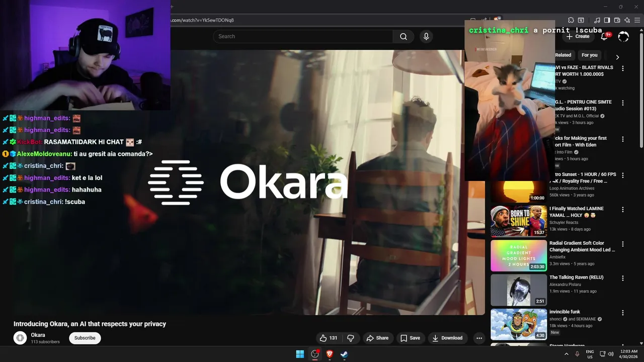Click the 'Introducing Okara' video title text
644x362 pixels.
90,324
